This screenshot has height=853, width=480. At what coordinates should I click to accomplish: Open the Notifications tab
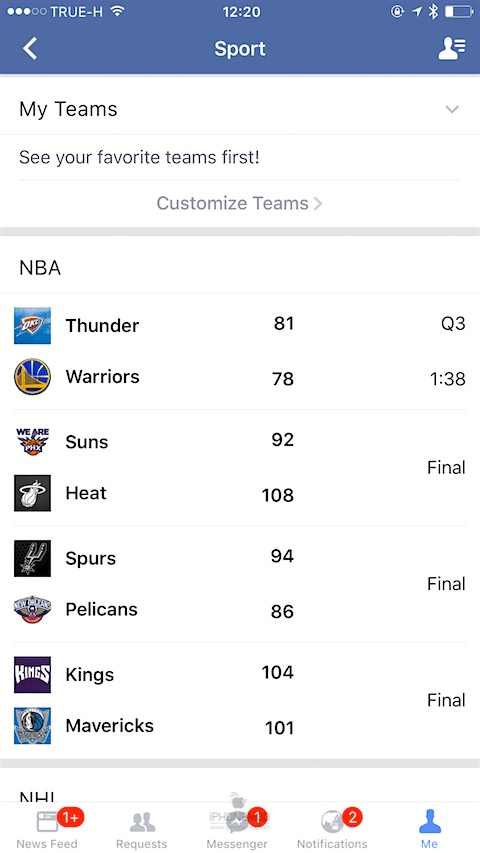pos(332,829)
